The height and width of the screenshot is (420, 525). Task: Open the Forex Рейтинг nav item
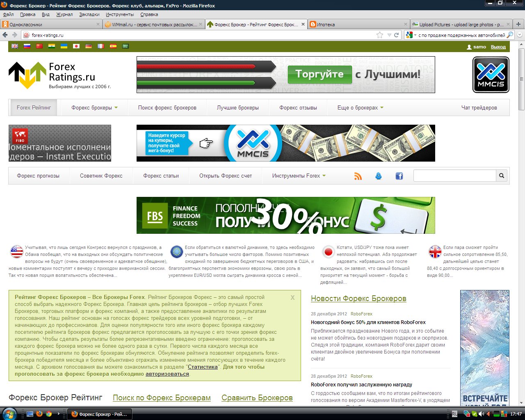[34, 107]
